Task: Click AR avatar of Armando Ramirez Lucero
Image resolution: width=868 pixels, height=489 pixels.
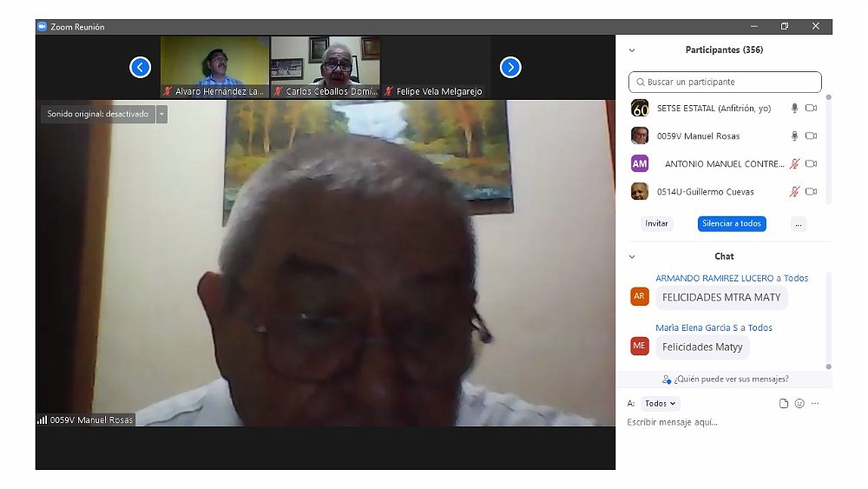Action: (640, 296)
